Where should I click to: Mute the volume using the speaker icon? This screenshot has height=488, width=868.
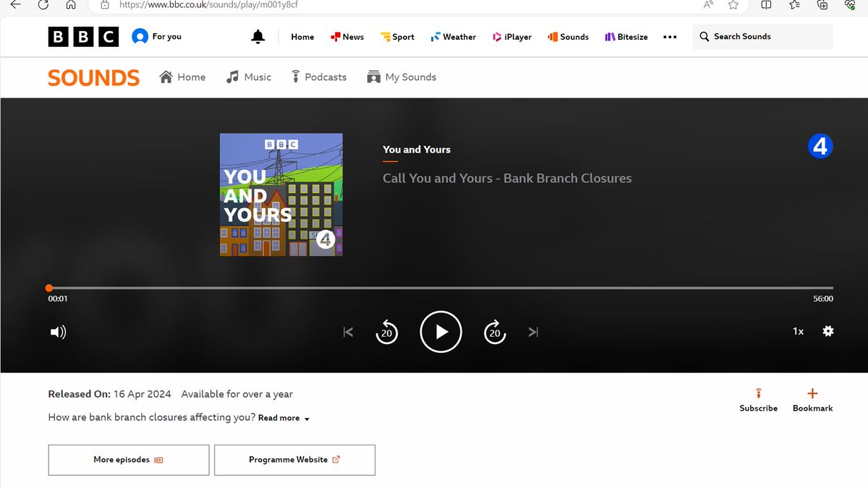point(58,332)
